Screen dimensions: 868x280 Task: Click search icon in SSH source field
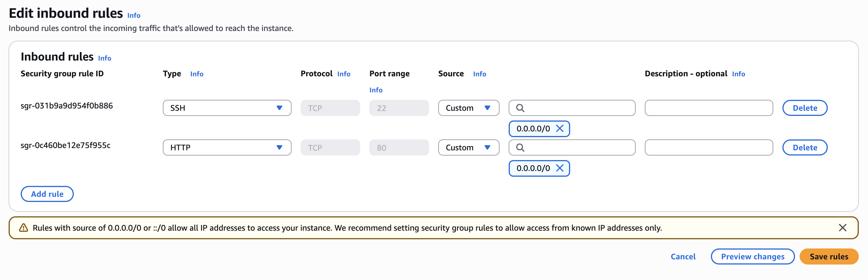[520, 108]
